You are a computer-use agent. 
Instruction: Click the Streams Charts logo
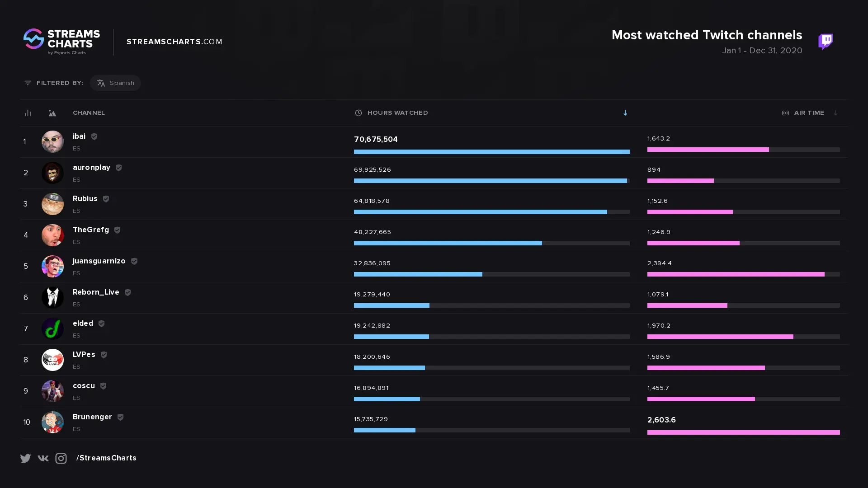pyautogui.click(x=62, y=42)
